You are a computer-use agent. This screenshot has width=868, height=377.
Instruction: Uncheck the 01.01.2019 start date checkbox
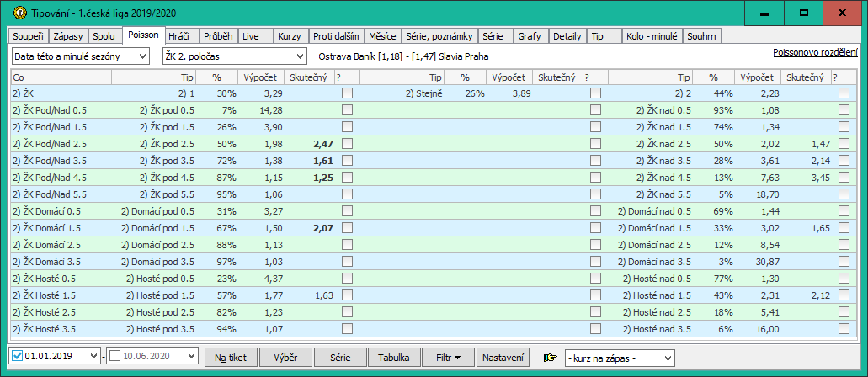18,358
